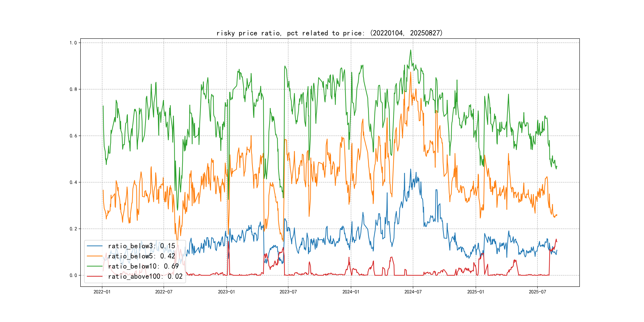The height and width of the screenshot is (322, 644).
Task: Click the red ratio_above100 legend line sample
Action: coord(94,276)
